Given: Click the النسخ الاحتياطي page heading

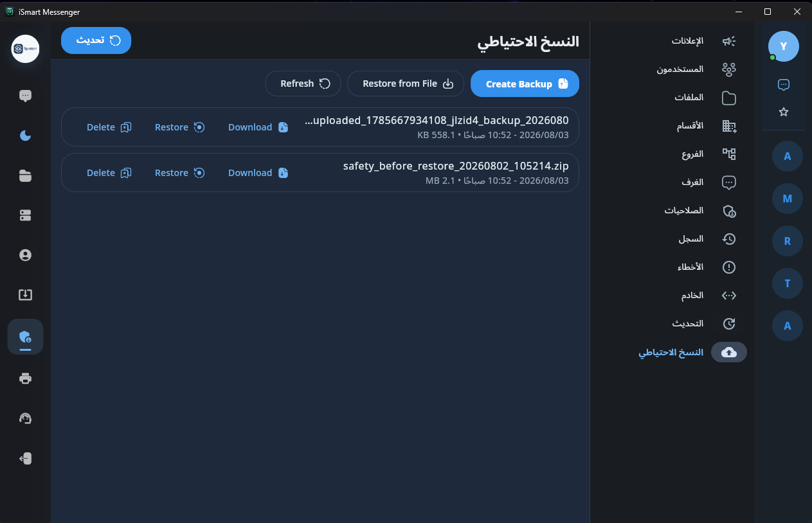Looking at the screenshot, I should point(528,42).
